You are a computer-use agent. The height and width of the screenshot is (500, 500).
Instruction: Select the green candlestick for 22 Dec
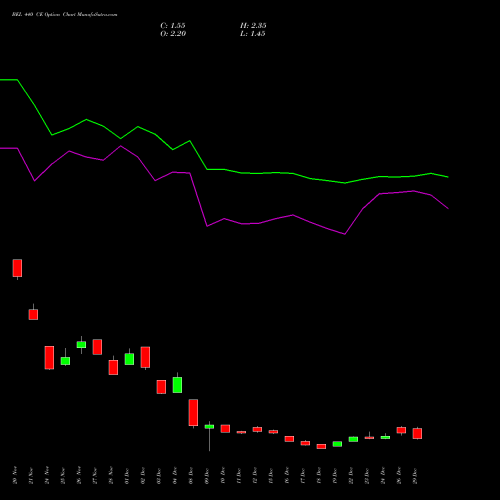click(353, 439)
